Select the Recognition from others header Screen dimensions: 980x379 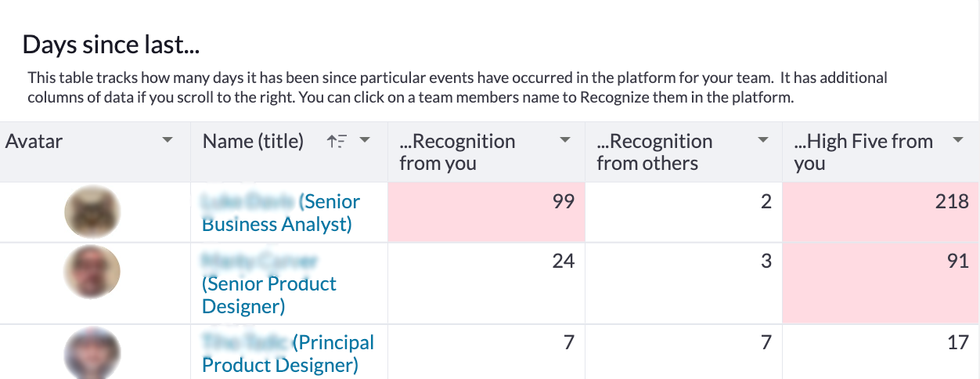coord(683,152)
